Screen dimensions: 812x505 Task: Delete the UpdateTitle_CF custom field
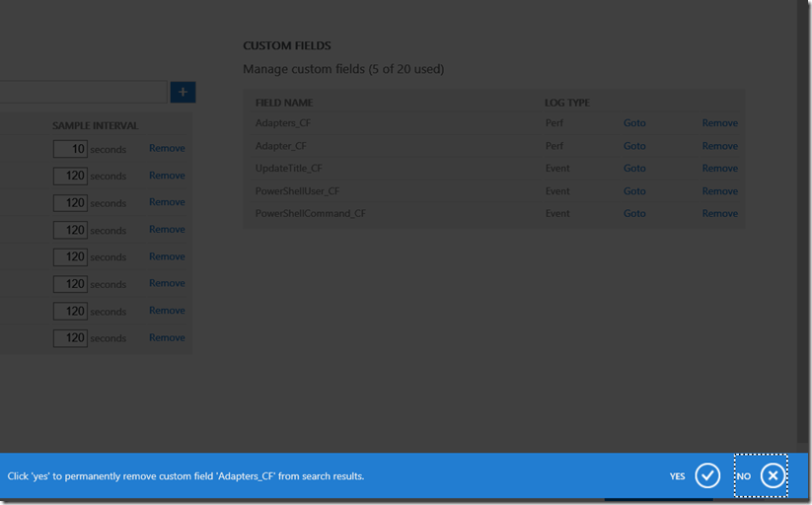(x=719, y=169)
